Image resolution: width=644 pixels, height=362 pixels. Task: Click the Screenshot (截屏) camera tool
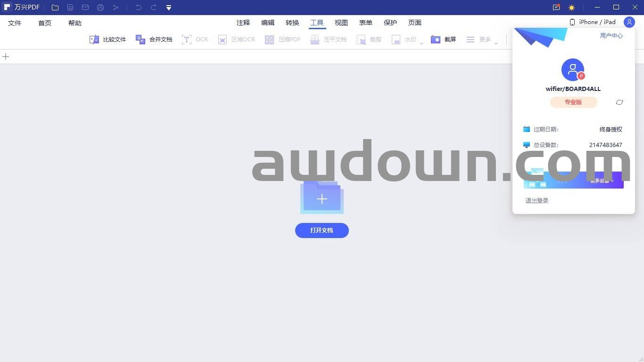pos(443,40)
